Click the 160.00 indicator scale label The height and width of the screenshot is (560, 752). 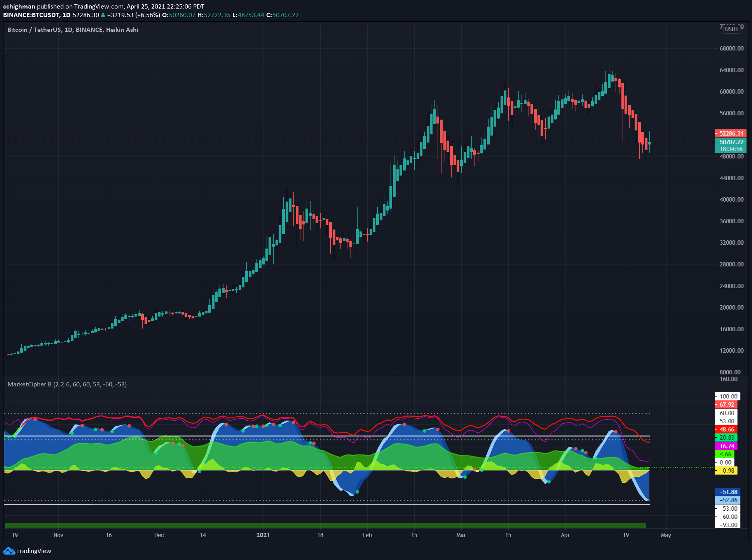coord(728,379)
